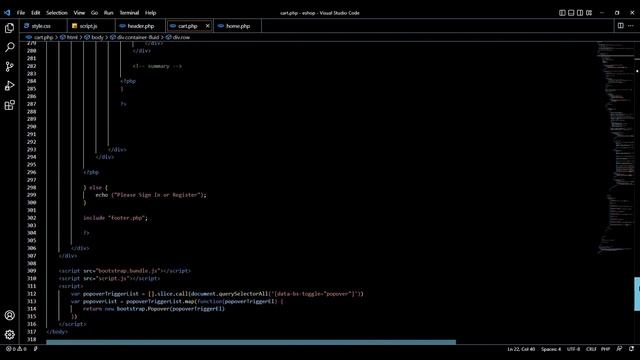Open the Run and Debug view
The image size is (640, 360).
(9, 86)
